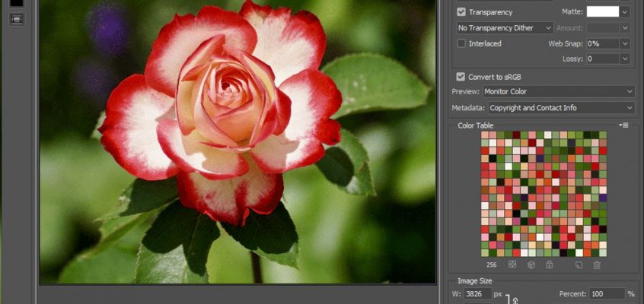The height and width of the screenshot is (304, 644).
Task: Click the Web Snap: label
Action: click(566, 43)
